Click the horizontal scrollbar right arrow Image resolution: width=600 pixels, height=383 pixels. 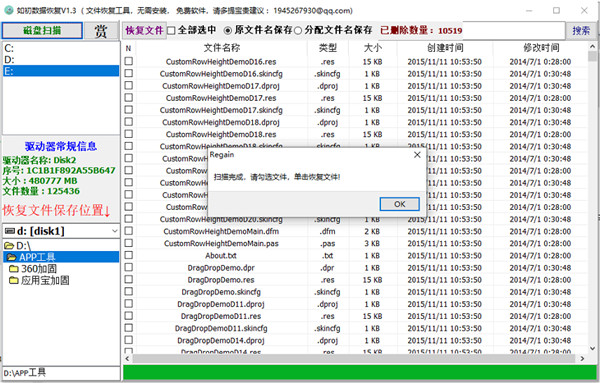point(582,359)
